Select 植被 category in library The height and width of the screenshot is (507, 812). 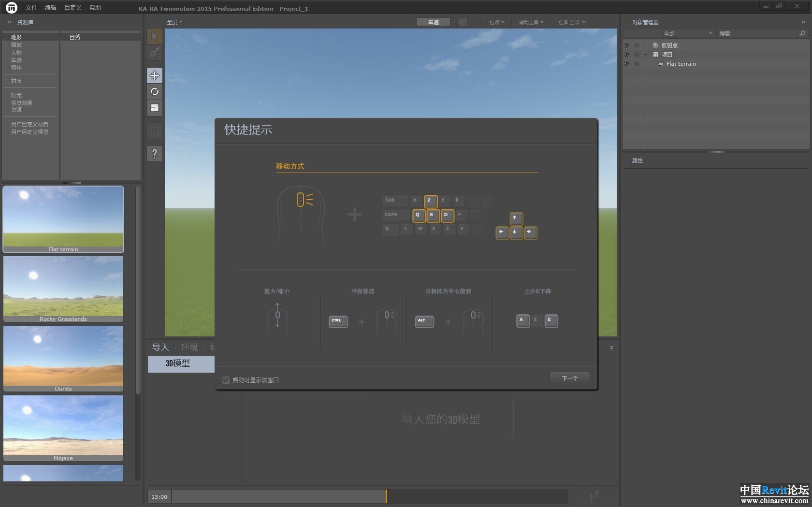pos(16,45)
